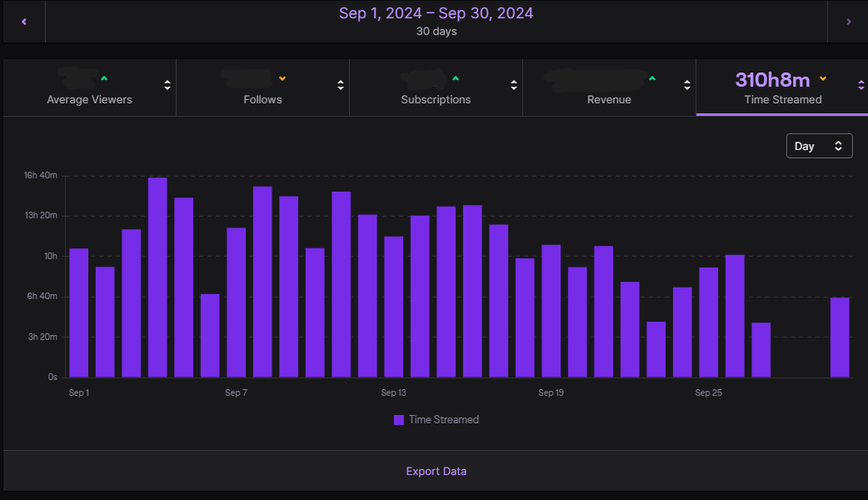Click the green Average Viewers trend arrow
Screen dimensions: 868x500
coord(104,78)
